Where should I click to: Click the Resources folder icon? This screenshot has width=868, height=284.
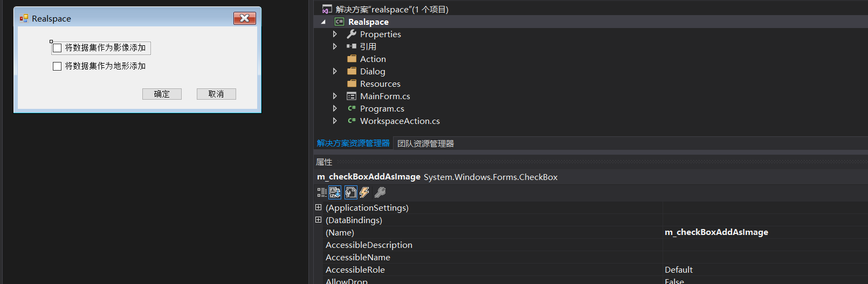(352, 84)
